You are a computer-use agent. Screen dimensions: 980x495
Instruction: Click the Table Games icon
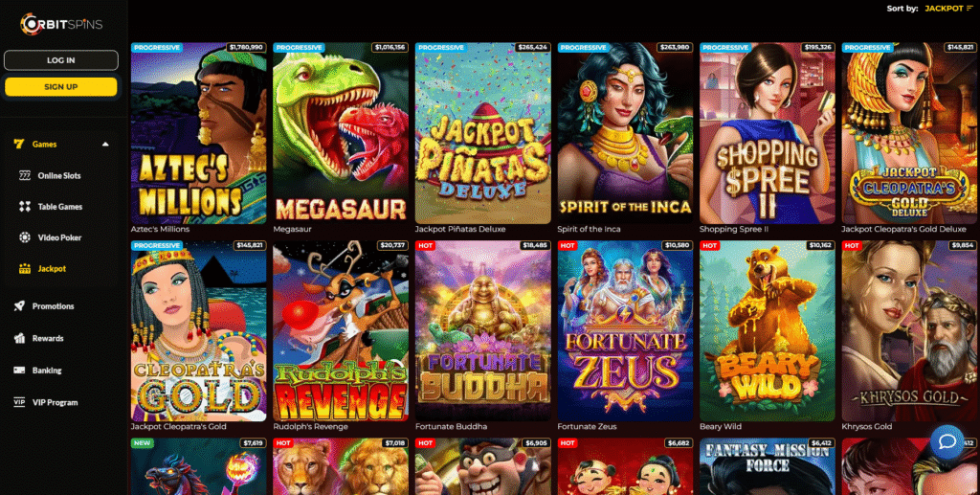(24, 206)
